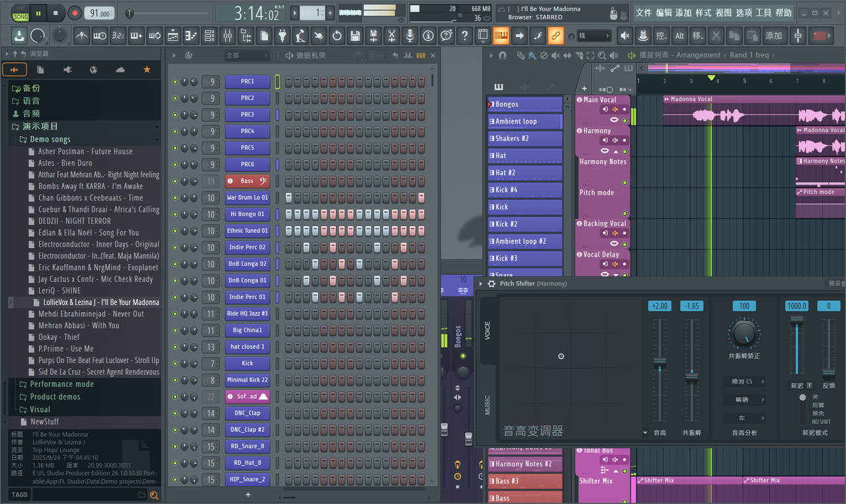The image size is (846, 504).
Task: Click the microphone recording icon in the toolbar
Action: 410,35
